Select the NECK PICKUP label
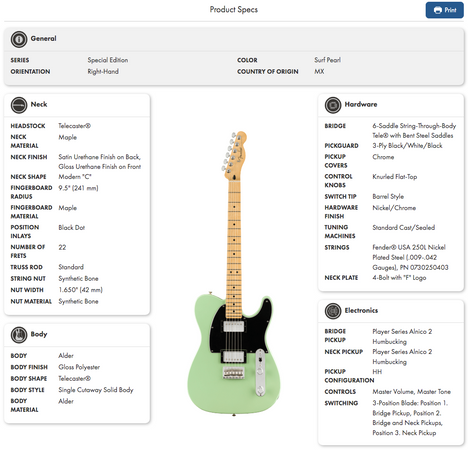 tap(344, 352)
